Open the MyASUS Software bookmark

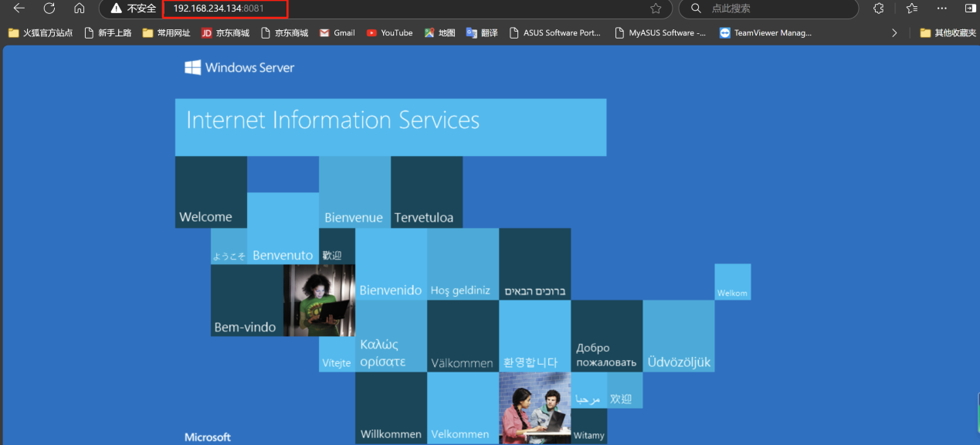pyautogui.click(x=660, y=33)
